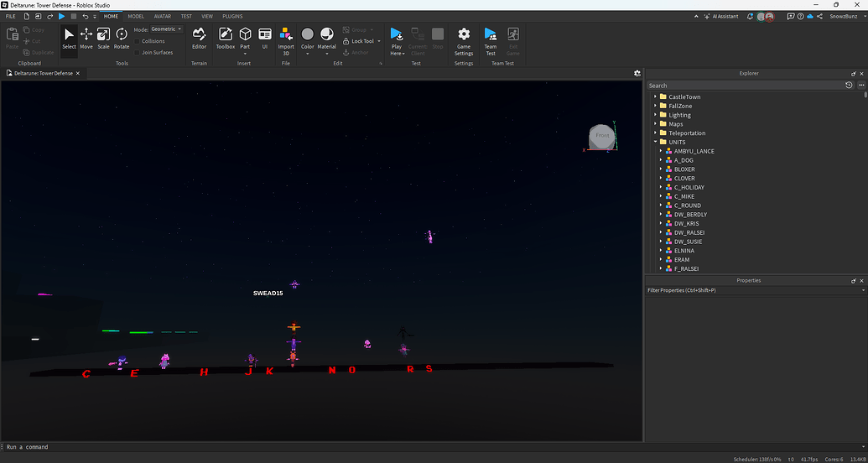Switch to the TEST tab
The height and width of the screenshot is (463, 868).
pyautogui.click(x=186, y=17)
